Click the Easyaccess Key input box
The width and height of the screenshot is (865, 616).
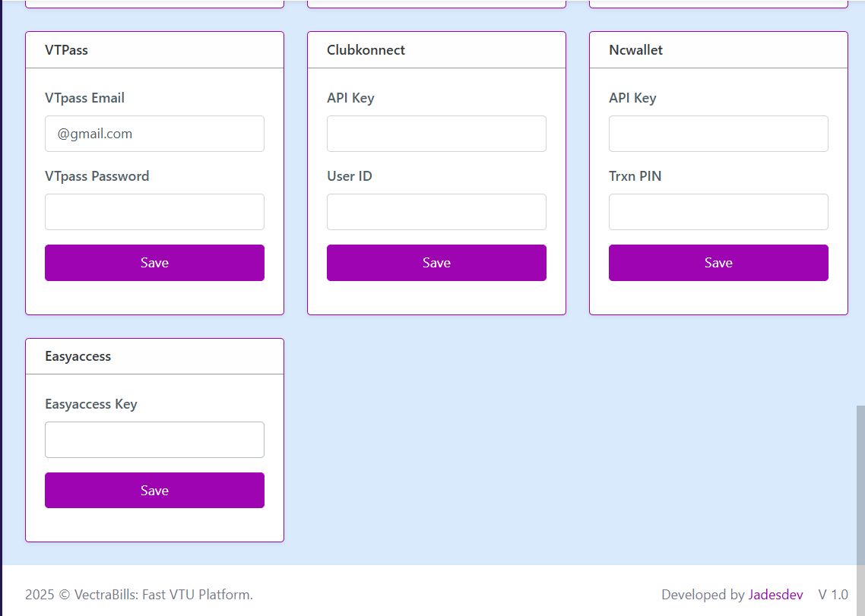pyautogui.click(x=154, y=440)
